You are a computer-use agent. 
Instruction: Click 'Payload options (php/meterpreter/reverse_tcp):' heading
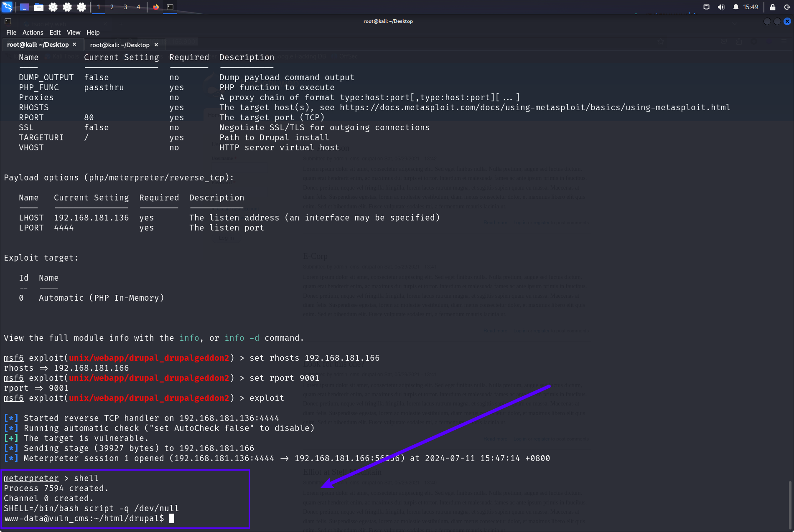tap(119, 177)
